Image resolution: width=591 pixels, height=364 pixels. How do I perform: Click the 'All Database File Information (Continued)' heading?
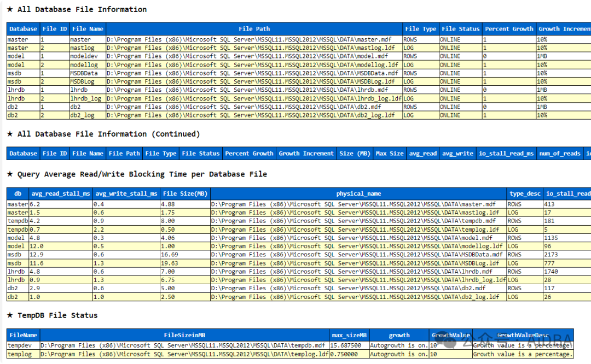click(108, 134)
